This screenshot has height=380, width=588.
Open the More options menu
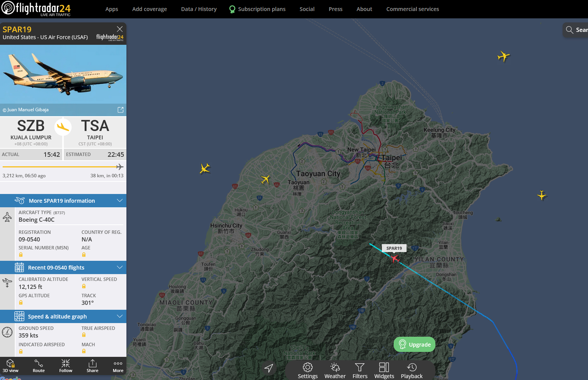[x=118, y=366]
